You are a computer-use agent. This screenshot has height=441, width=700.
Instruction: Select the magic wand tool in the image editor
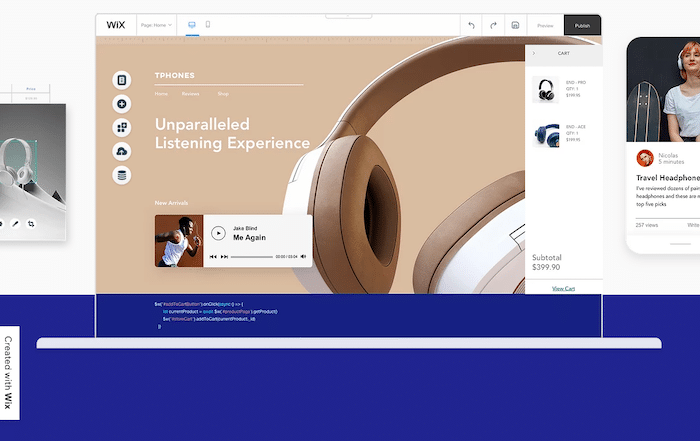tap(16, 224)
